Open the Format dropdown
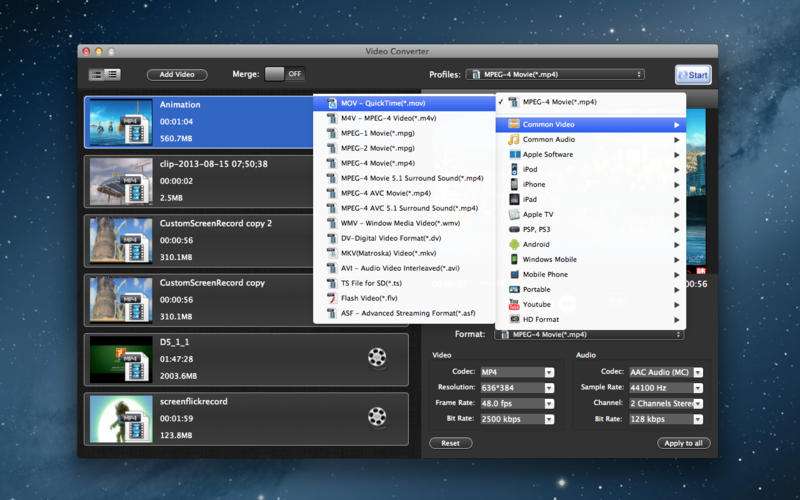The width and height of the screenshot is (800, 500). 589,335
